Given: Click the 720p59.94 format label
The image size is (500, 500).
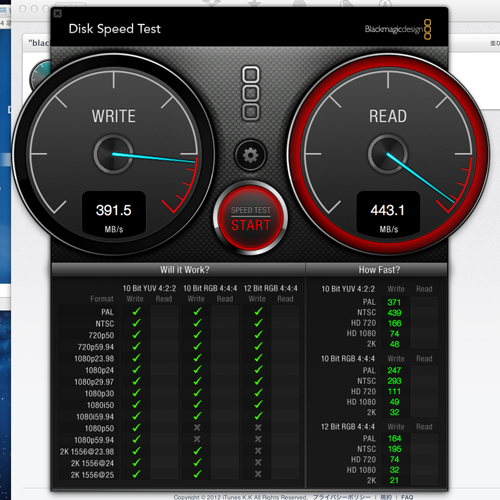Looking at the screenshot, I should click(96, 347).
